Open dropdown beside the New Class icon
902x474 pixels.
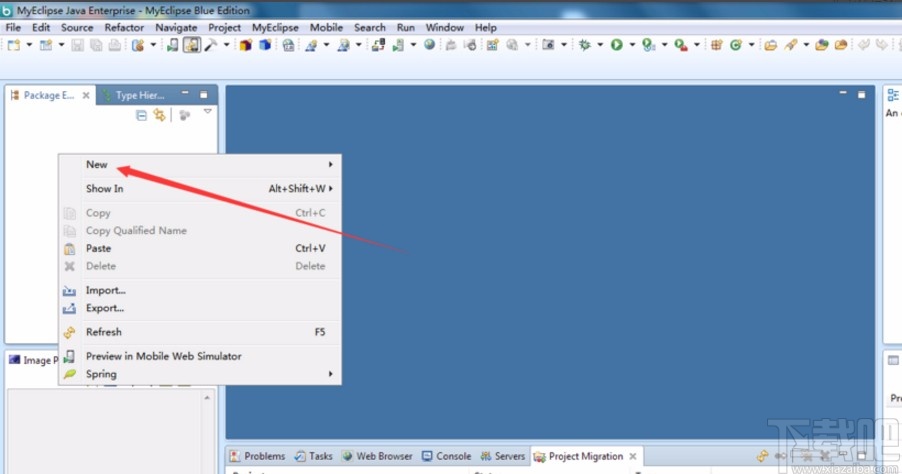point(751,45)
